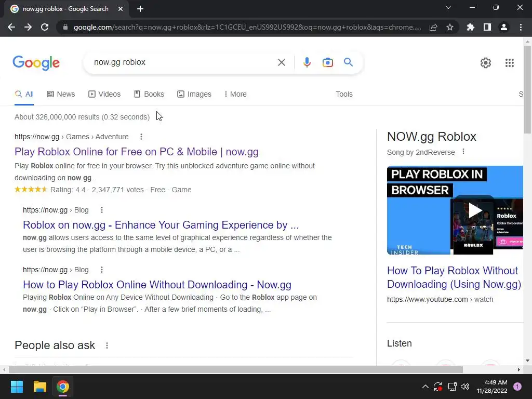Open the Chrome profile avatar

(x=504, y=27)
